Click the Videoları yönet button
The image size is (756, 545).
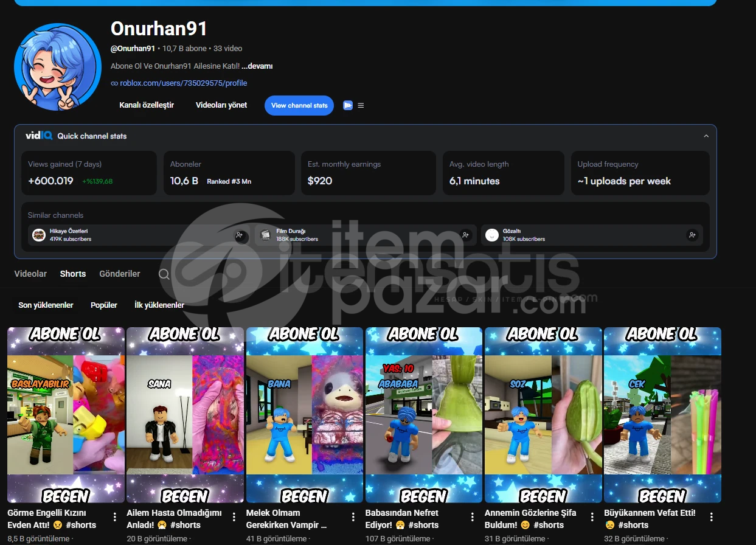click(x=221, y=105)
